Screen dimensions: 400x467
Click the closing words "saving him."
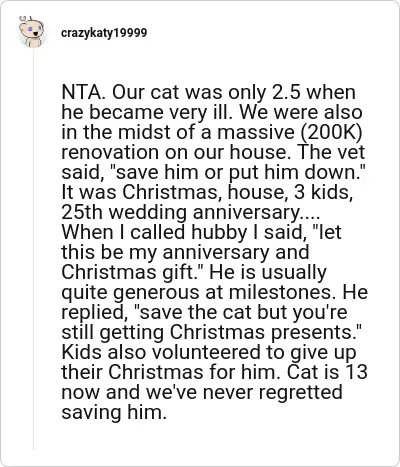(x=114, y=413)
